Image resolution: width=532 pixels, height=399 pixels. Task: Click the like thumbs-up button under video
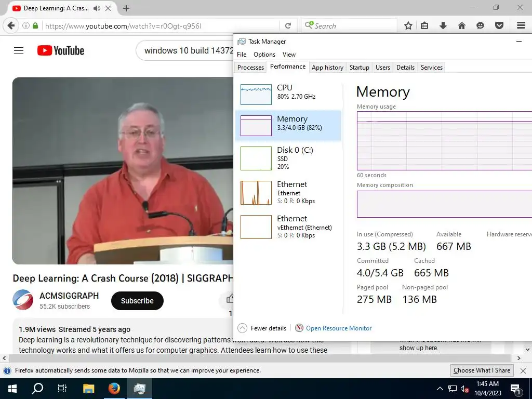230,299
